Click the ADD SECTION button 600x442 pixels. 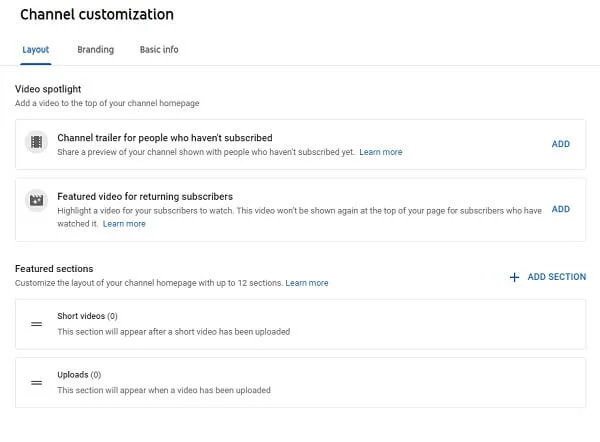point(556,277)
